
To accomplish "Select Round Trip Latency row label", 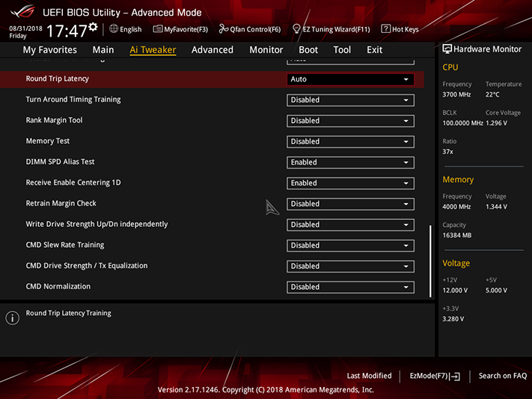I will coord(58,79).
